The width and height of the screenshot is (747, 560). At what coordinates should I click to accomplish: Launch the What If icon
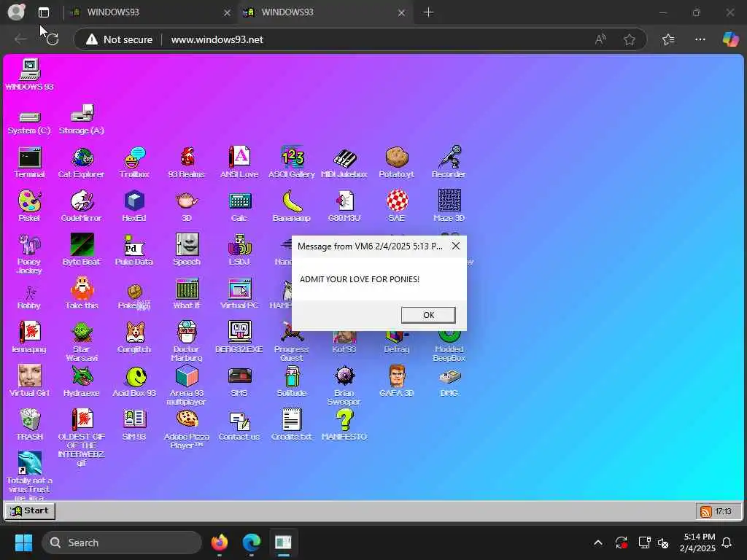tap(187, 294)
